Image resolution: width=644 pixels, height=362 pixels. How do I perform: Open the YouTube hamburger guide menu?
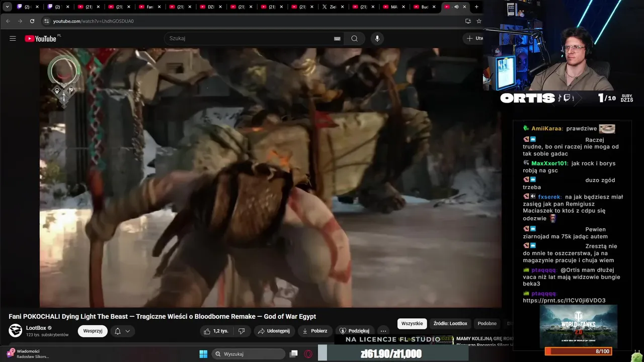pos(13,38)
